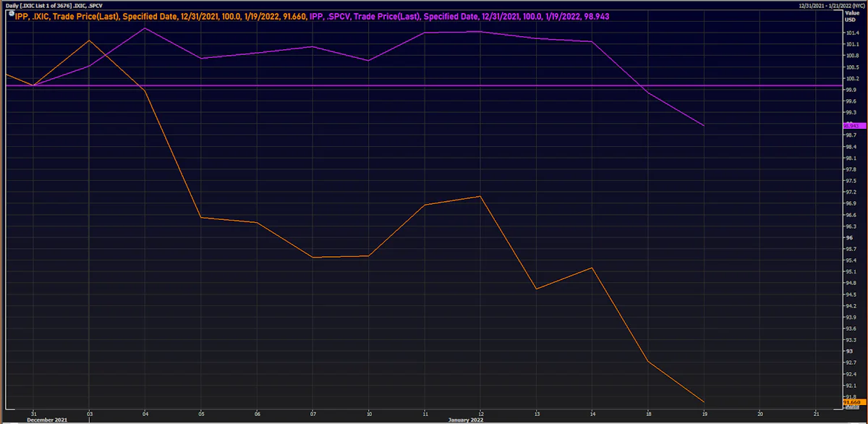Click the 07 date tick on the axis
This screenshot has width=868, height=424.
(x=312, y=413)
